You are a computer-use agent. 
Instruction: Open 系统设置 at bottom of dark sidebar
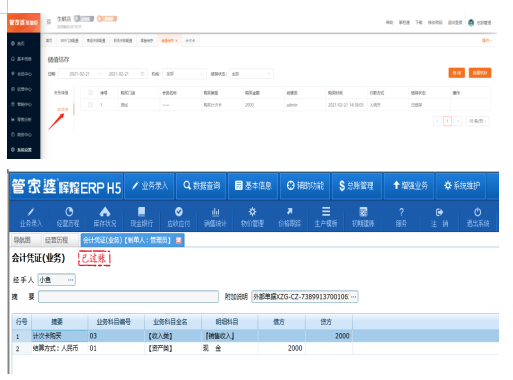(21, 150)
